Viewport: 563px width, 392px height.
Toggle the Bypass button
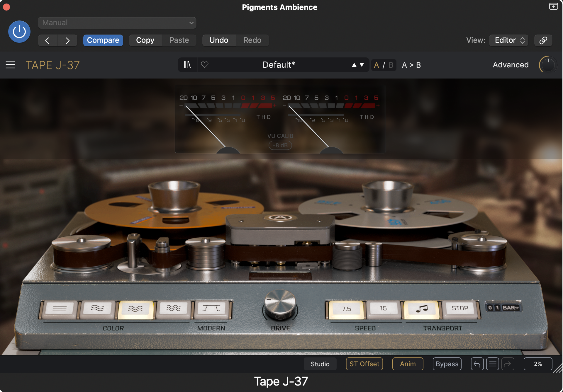447,364
